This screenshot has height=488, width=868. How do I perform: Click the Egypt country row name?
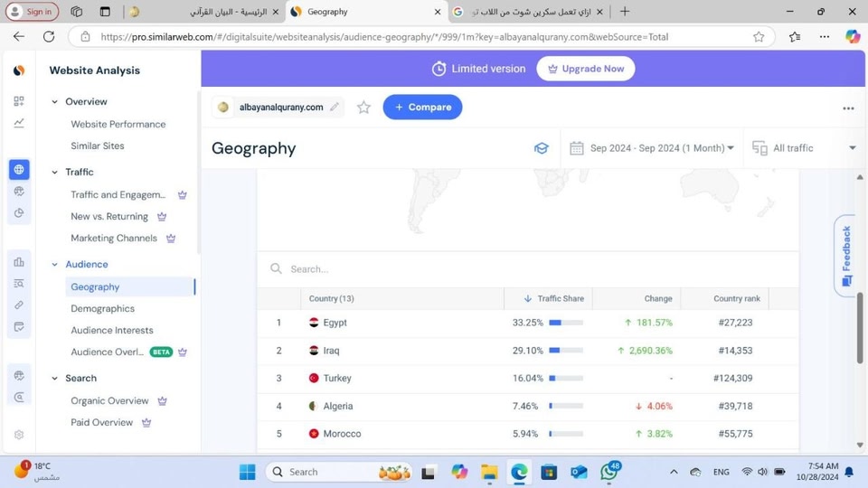[335, 323]
